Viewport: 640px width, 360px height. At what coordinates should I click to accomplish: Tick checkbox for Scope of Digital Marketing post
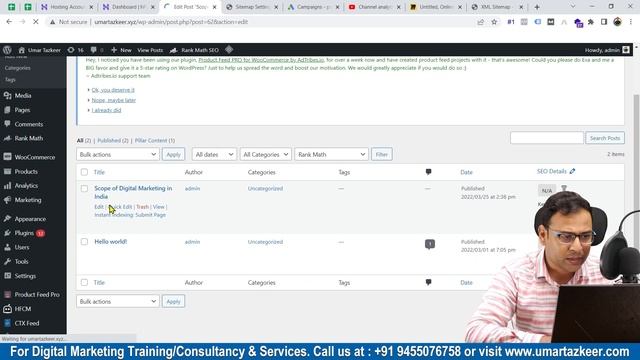point(84,189)
